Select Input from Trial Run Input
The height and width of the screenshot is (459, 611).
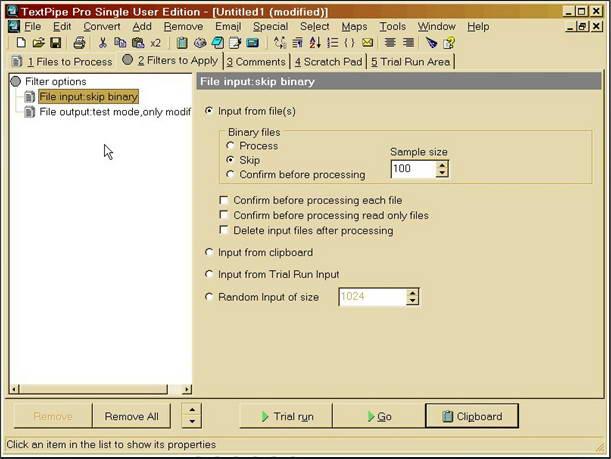pyautogui.click(x=209, y=274)
